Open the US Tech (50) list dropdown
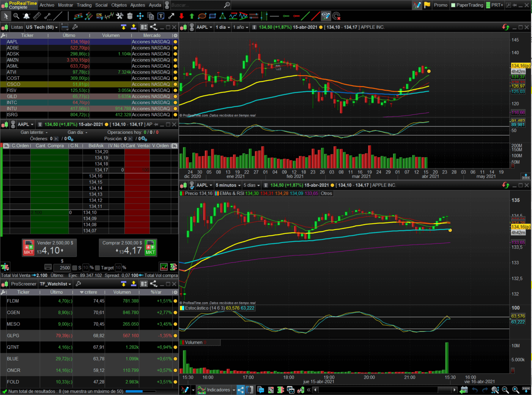 pos(42,27)
